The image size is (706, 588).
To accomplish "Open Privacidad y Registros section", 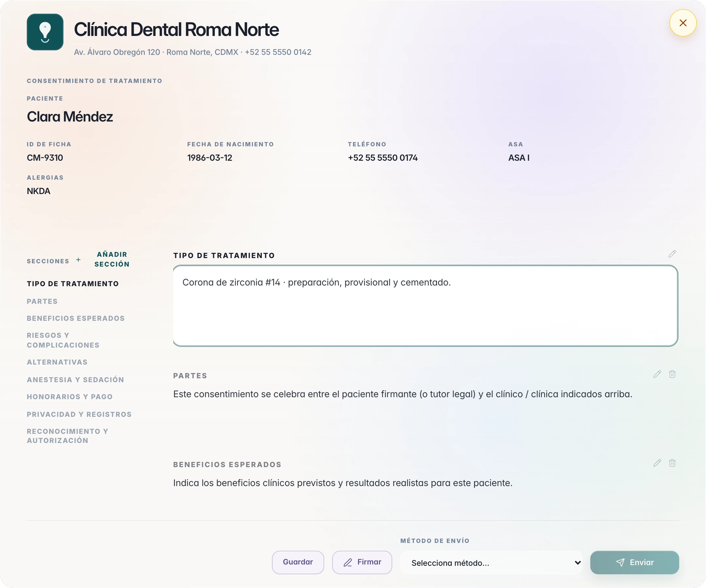I will [x=79, y=414].
